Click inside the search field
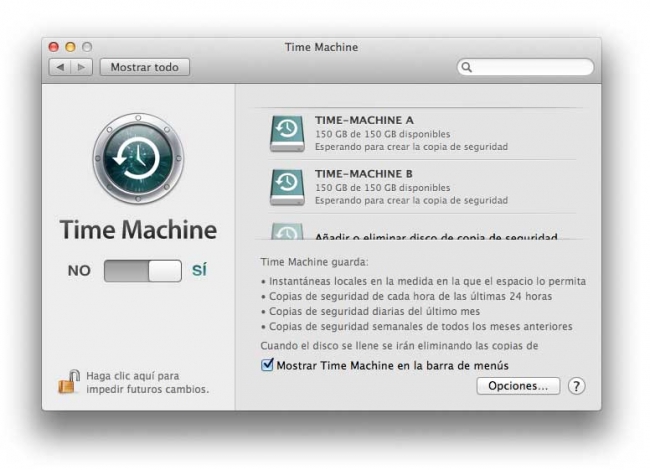This screenshot has height=470, width=650. [x=525, y=67]
